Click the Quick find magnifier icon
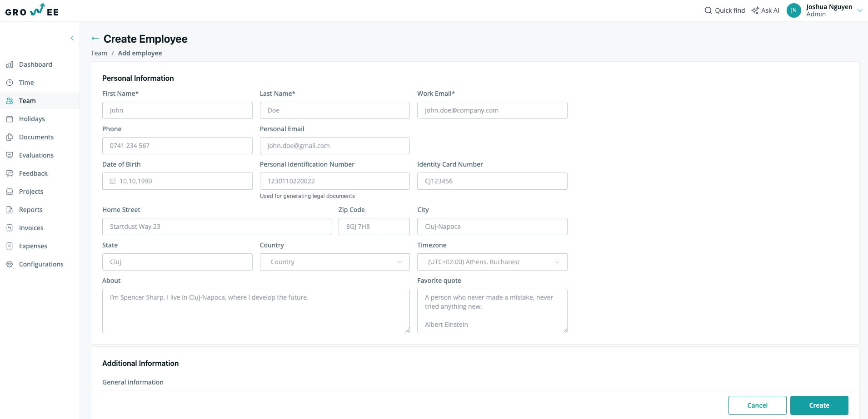The image size is (868, 419). (x=708, y=10)
